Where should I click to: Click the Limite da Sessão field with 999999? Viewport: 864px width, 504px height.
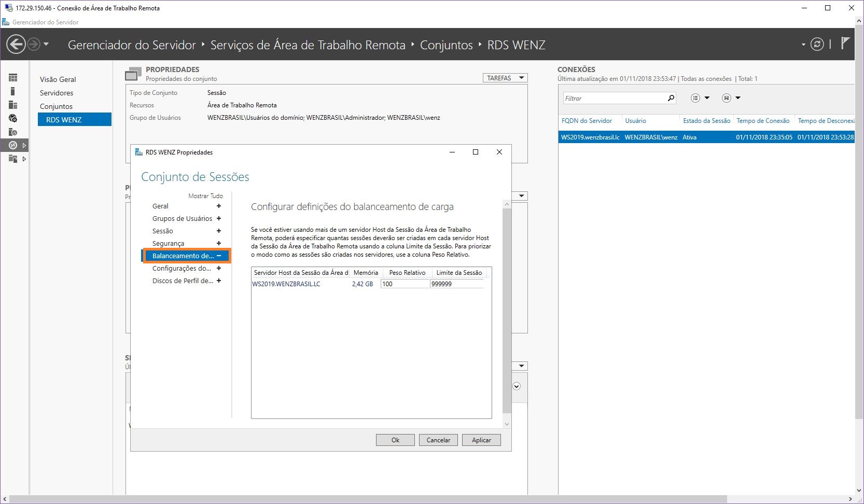click(x=457, y=284)
